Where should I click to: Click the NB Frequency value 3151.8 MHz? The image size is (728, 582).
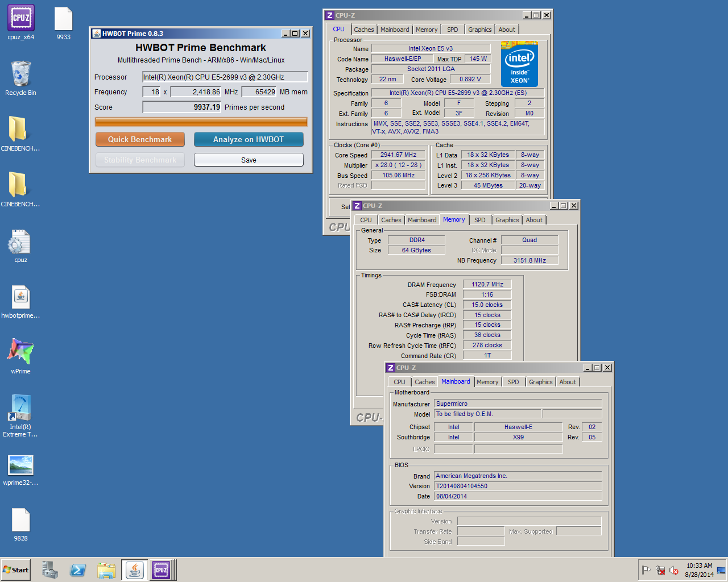[x=530, y=260]
